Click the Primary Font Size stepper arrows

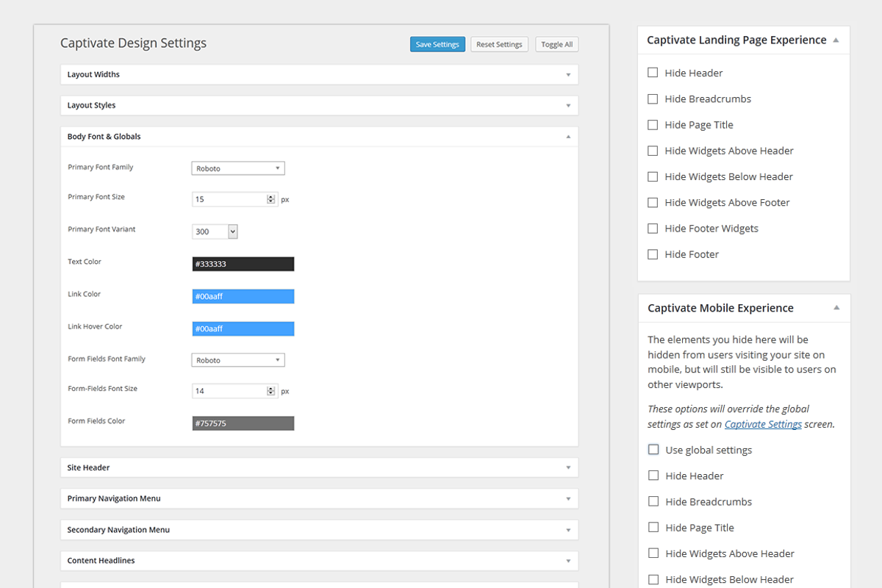[x=270, y=199]
